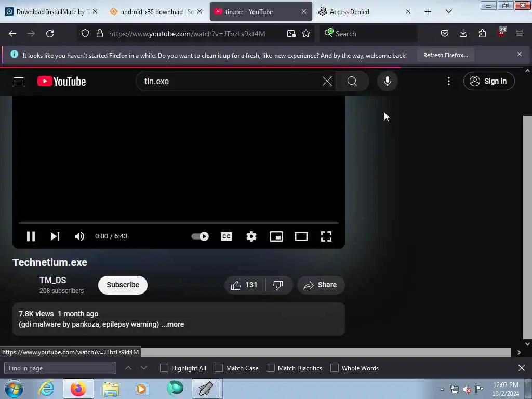
Task: Enable Whole Words checkbox
Action: [x=335, y=368]
